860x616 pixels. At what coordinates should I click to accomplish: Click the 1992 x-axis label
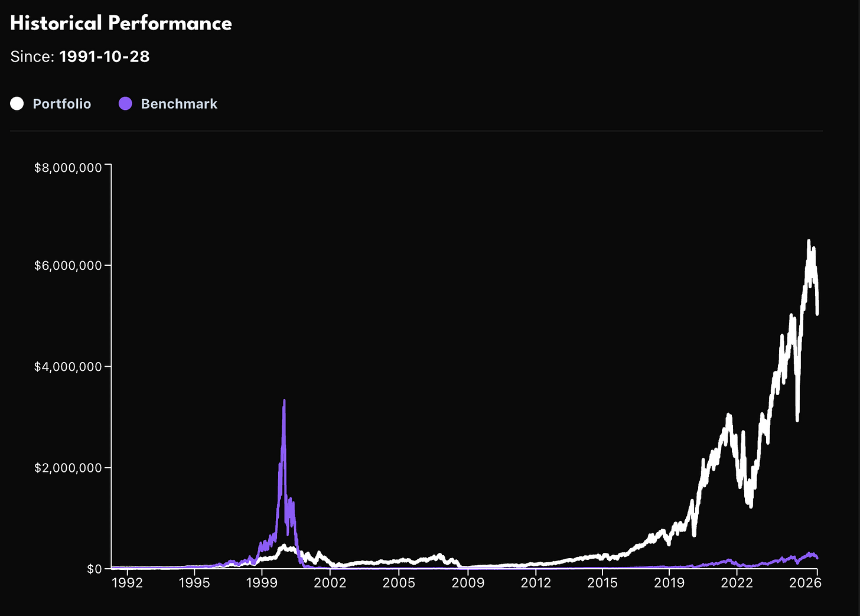[x=127, y=583]
